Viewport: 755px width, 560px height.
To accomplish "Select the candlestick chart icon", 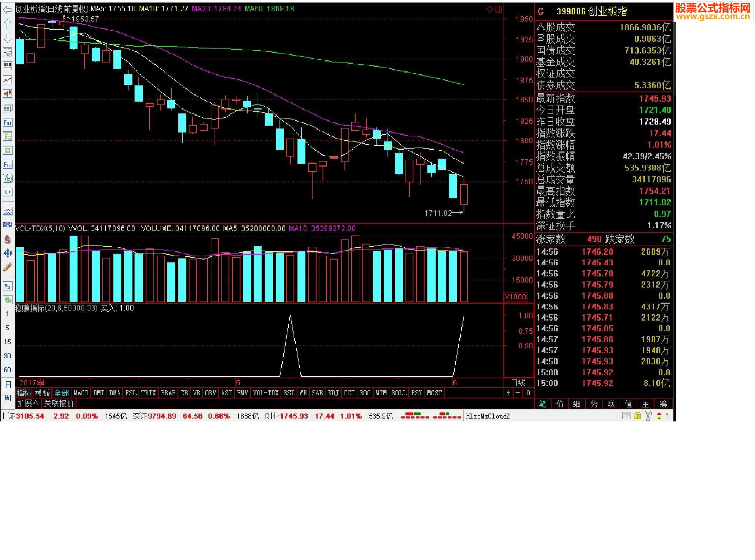I will pyautogui.click(x=7, y=94).
